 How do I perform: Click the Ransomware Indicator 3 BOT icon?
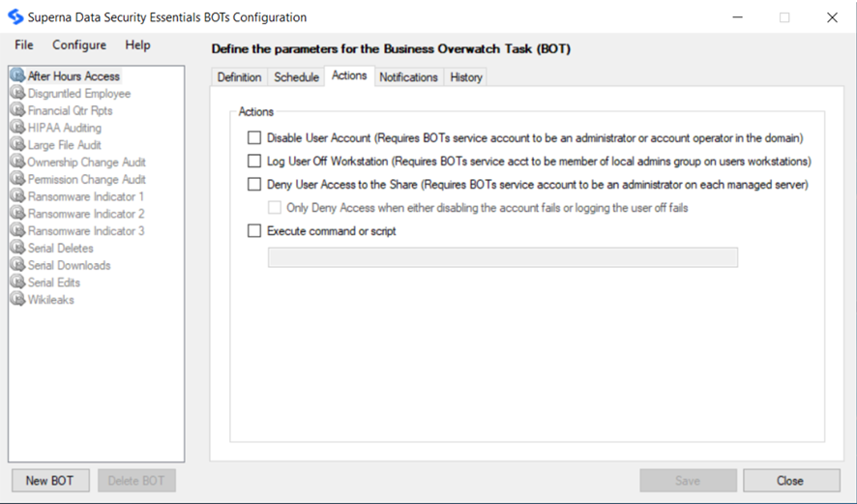pos(17,230)
